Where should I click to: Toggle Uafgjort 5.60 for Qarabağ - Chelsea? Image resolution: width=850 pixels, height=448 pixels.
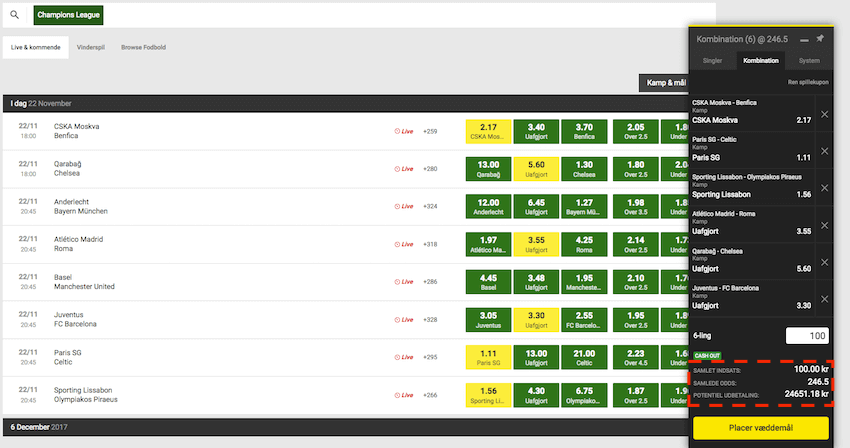[536, 169]
